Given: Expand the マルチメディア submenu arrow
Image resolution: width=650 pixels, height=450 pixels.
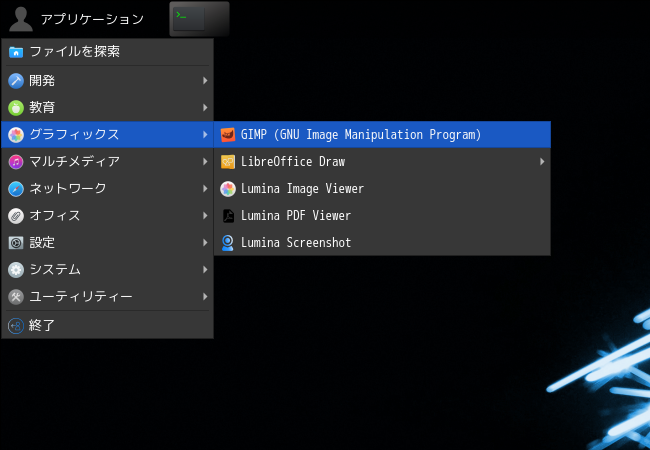Looking at the screenshot, I should [205, 162].
